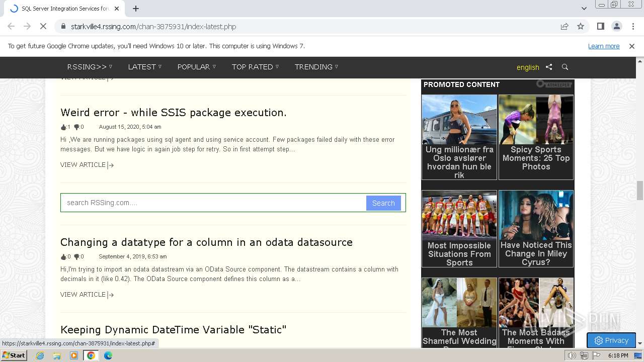Open 'Keeping Dynamic DateTime Variable Static' article
The height and width of the screenshot is (362, 644).
173,330
